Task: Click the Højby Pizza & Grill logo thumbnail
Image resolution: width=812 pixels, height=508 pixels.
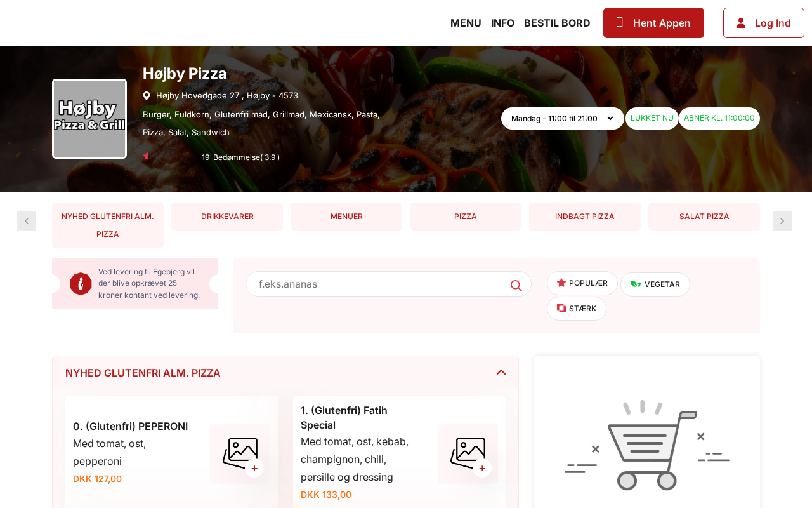Action: click(x=89, y=119)
